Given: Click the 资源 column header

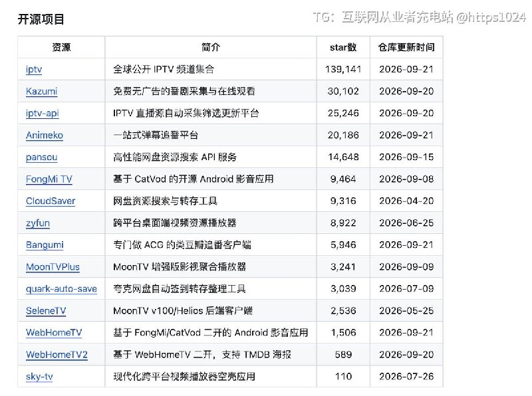Looking at the screenshot, I should (x=61, y=47).
